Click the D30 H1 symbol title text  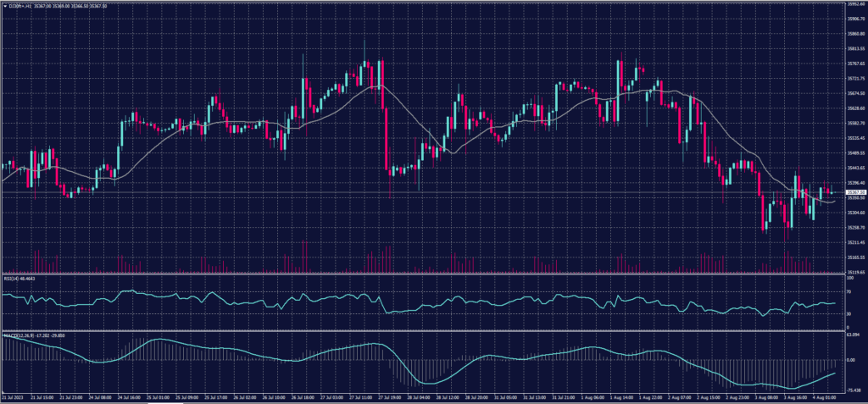(x=19, y=5)
